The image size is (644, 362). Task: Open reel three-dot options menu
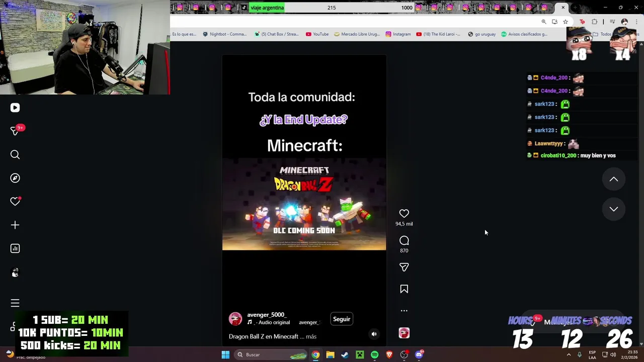404,311
